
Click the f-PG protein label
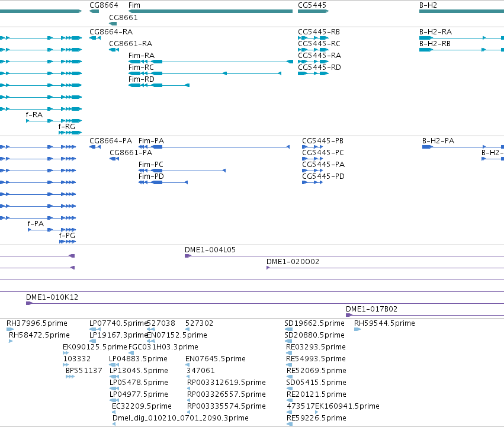pyautogui.click(x=67, y=236)
